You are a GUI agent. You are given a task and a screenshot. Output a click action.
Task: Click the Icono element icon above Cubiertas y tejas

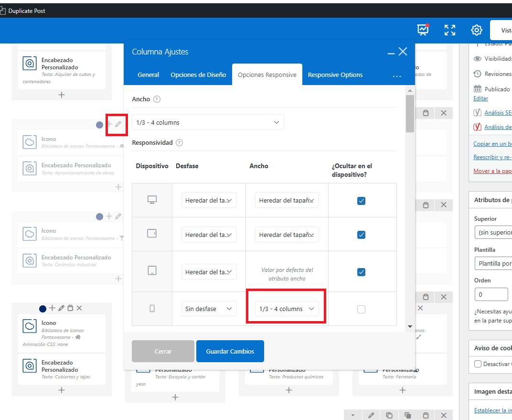pos(30,326)
